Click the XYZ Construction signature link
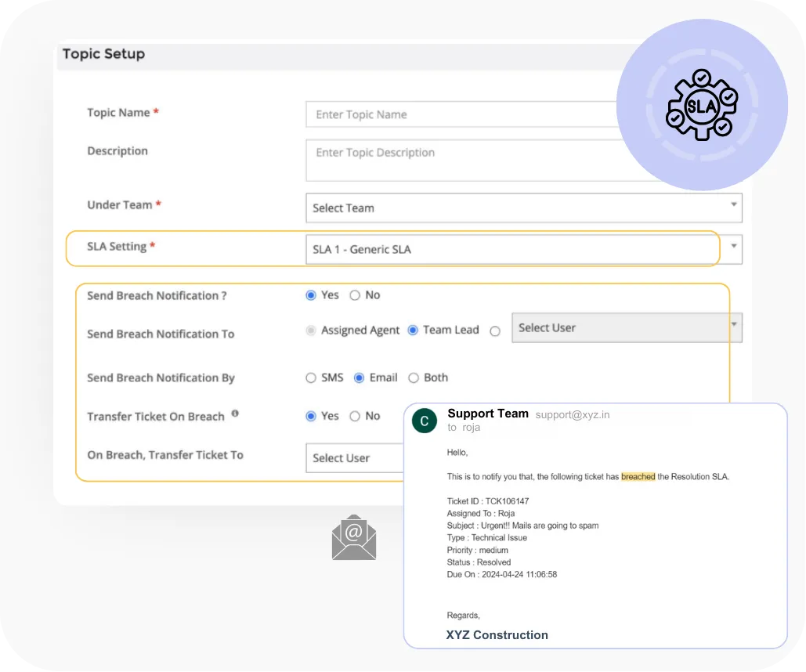 point(497,635)
